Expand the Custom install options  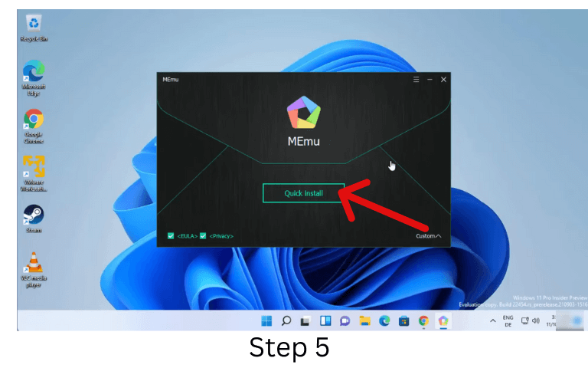428,236
